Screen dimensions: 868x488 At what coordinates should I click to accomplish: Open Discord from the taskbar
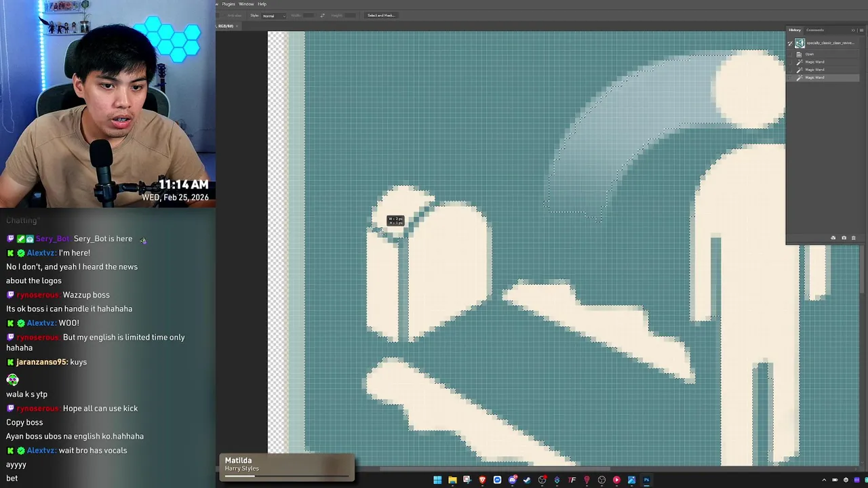click(513, 480)
